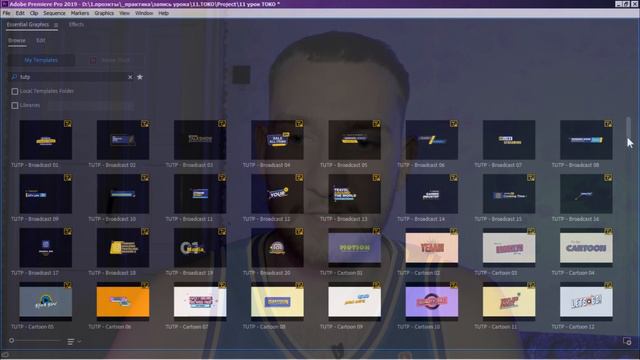Click the thumbnail size slider handle
640x360 pixels.
(11, 340)
